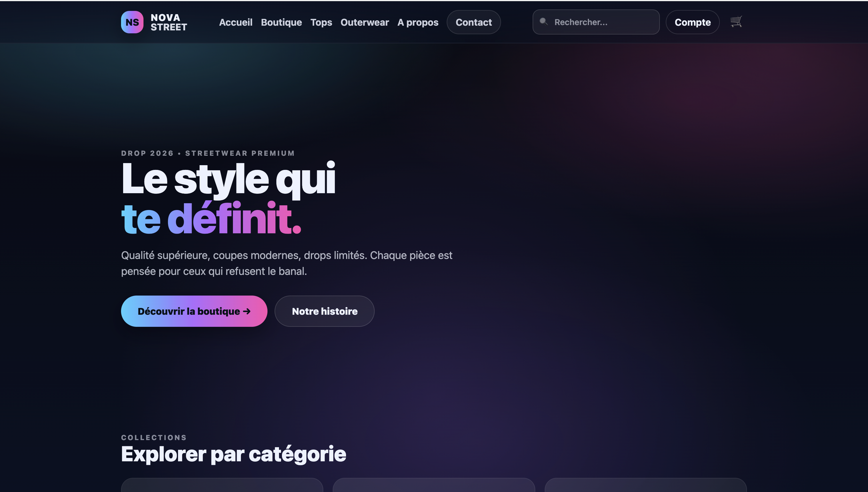This screenshot has width=868, height=492.
Task: Click the NOVA STREET brand name
Action: pyautogui.click(x=168, y=22)
